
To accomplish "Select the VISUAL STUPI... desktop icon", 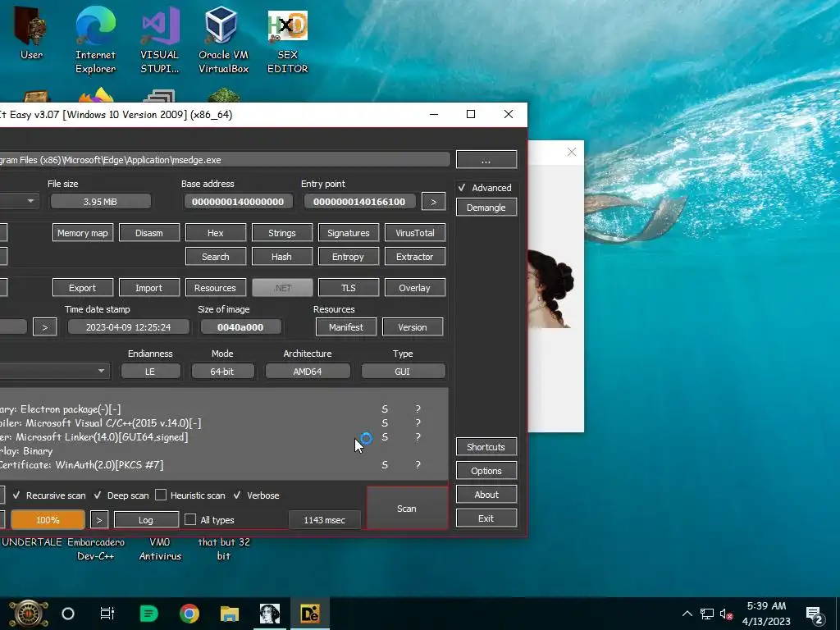I will (160, 40).
